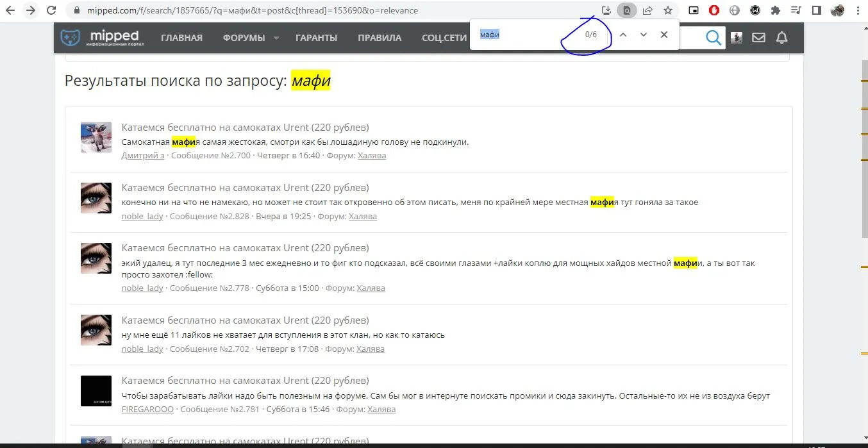Screen dimensions: 868x448
Task: Open Халява forum link on post №2.702
Action: point(371,349)
